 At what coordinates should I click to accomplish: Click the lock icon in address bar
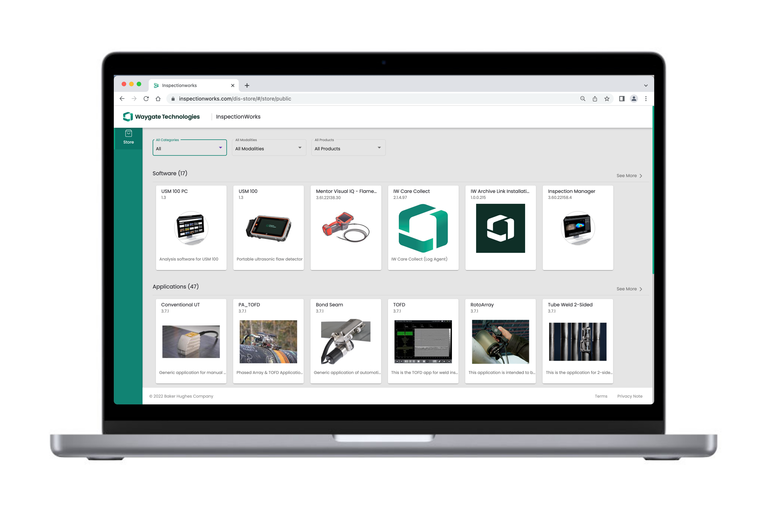[x=173, y=98]
